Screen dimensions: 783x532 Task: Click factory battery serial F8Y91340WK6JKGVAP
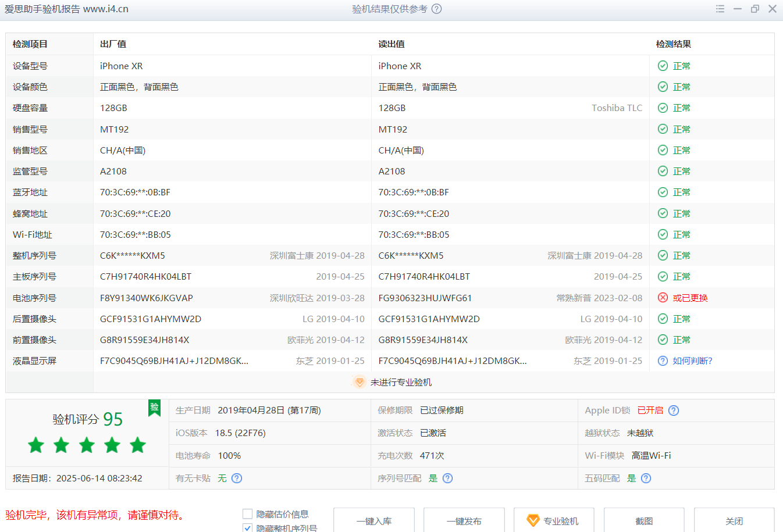coord(147,298)
